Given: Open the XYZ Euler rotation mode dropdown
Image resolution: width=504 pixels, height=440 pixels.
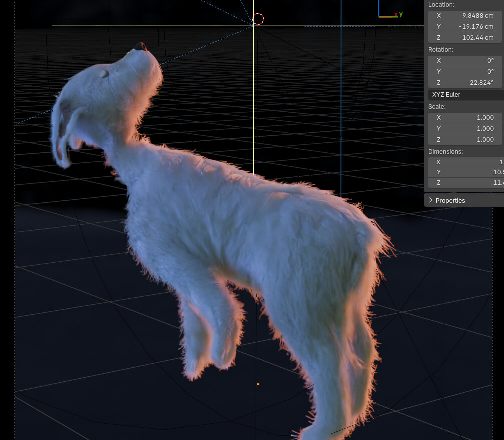Looking at the screenshot, I should (x=466, y=95).
